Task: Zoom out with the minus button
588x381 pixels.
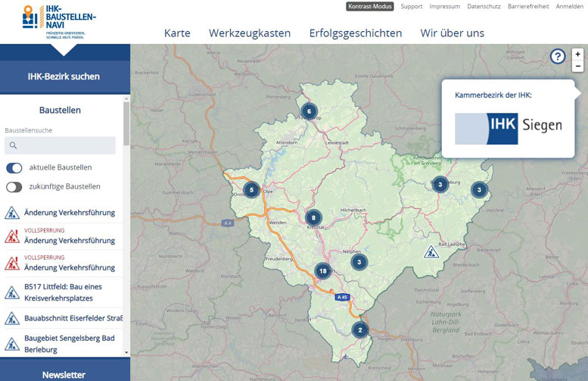Action: [x=578, y=67]
